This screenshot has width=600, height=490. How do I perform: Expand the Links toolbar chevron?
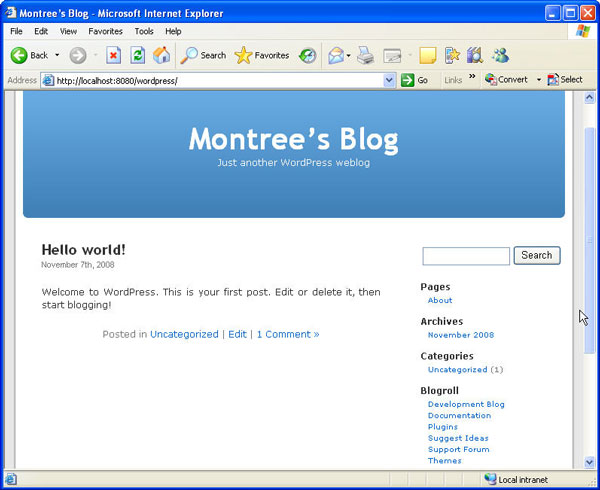click(x=472, y=79)
